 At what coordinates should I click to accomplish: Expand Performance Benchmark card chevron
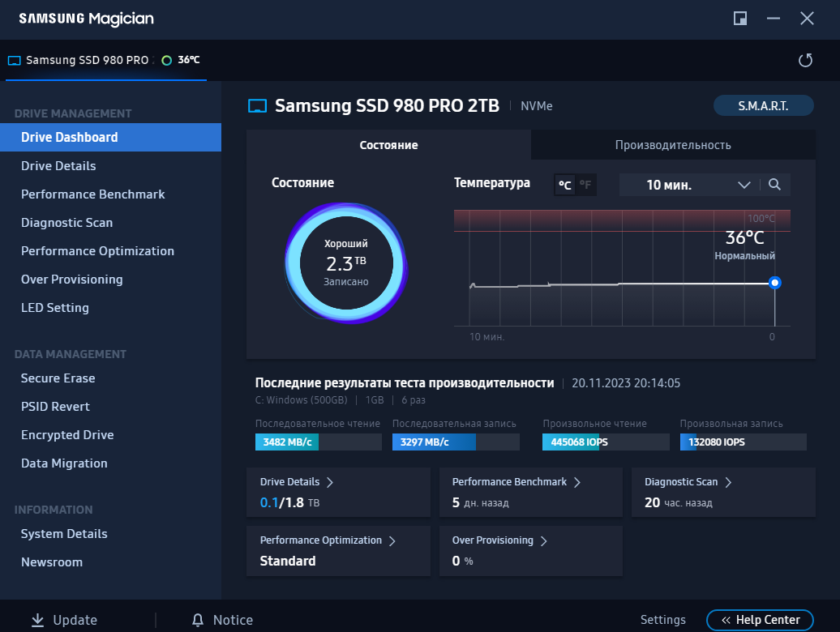577,482
